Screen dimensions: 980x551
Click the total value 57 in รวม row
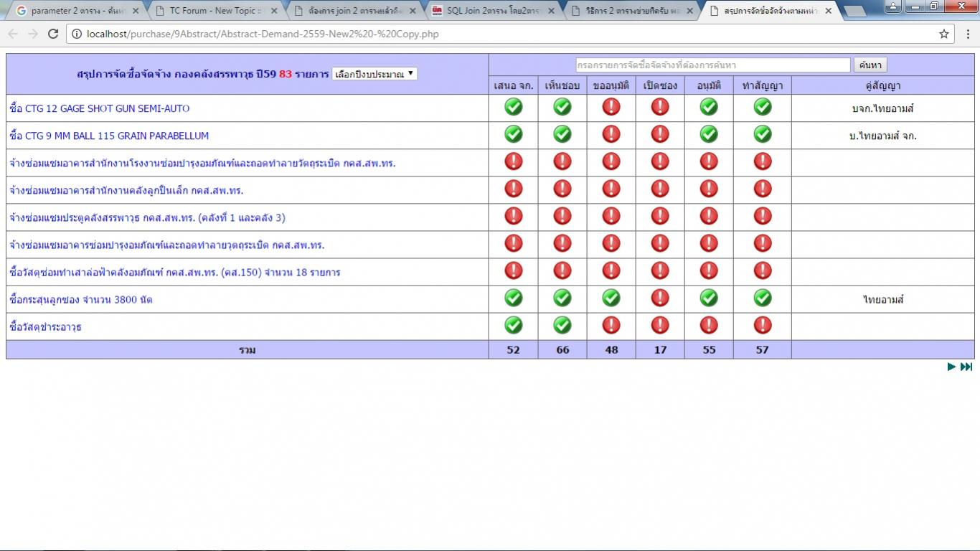[763, 349]
